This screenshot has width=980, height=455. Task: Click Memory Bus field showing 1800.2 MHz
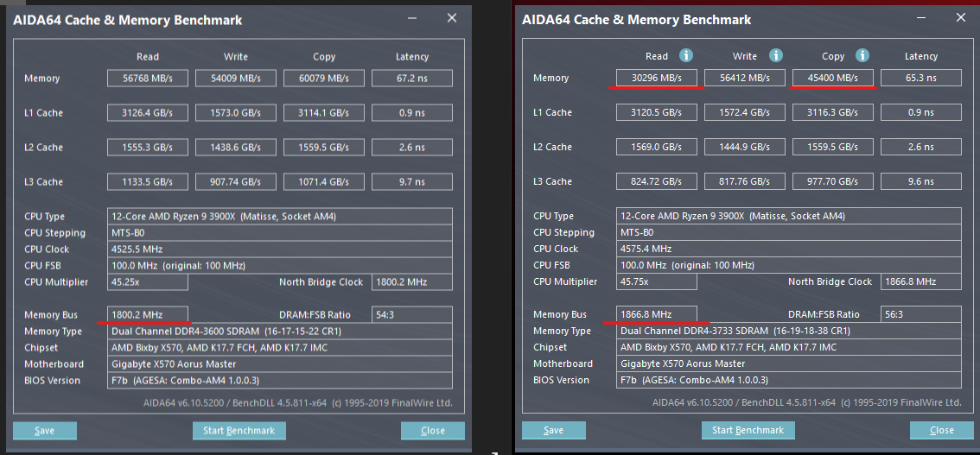coord(148,314)
